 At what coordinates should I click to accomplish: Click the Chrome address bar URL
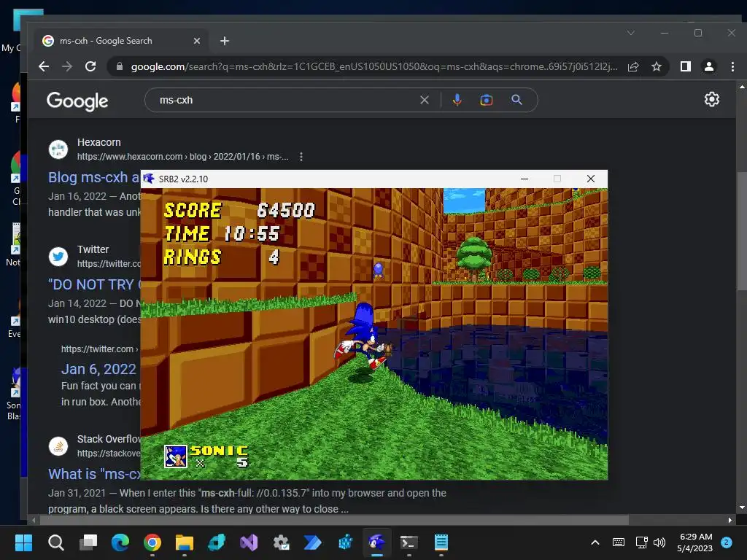coord(374,66)
